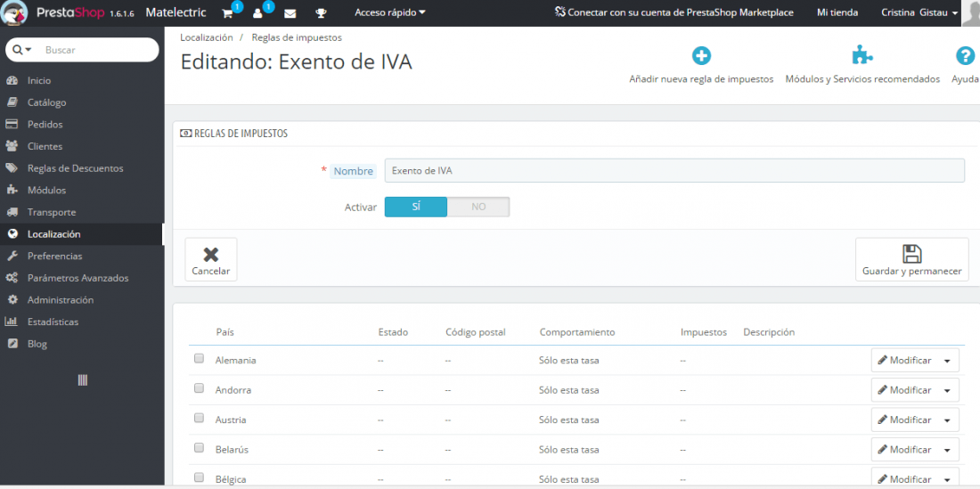Open the customers notification icon
The height and width of the screenshot is (489, 980).
pyautogui.click(x=258, y=12)
